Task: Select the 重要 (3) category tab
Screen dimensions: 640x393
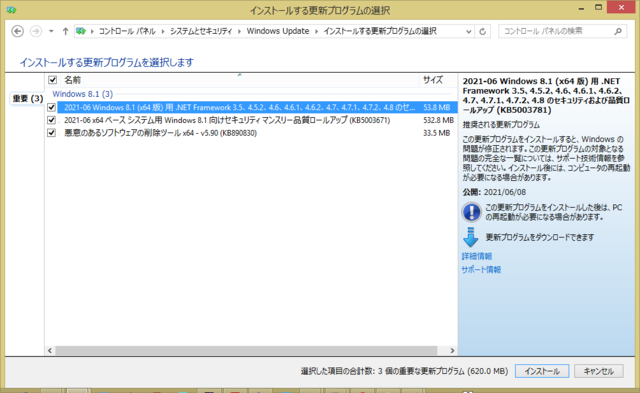Action: point(27,98)
